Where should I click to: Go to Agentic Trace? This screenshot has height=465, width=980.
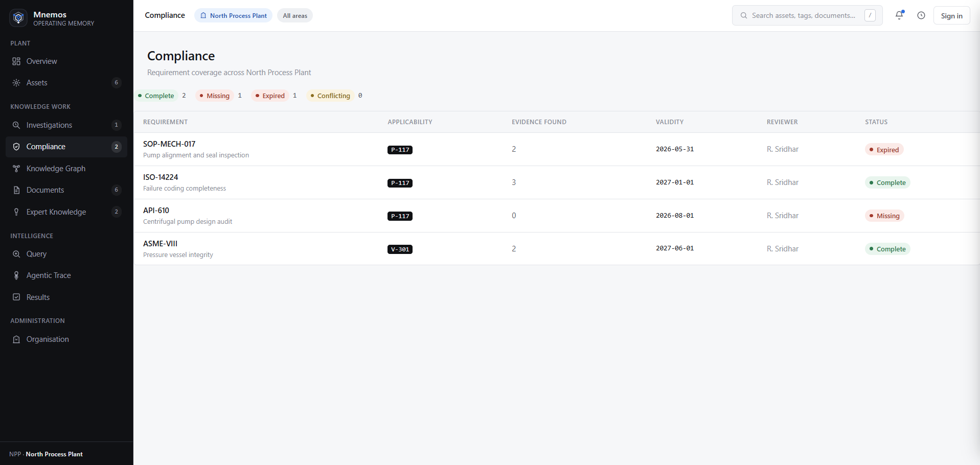[x=66, y=275]
